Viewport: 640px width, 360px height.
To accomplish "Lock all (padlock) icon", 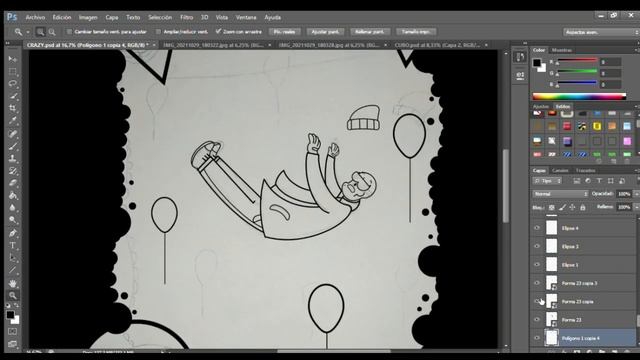I will [x=583, y=207].
